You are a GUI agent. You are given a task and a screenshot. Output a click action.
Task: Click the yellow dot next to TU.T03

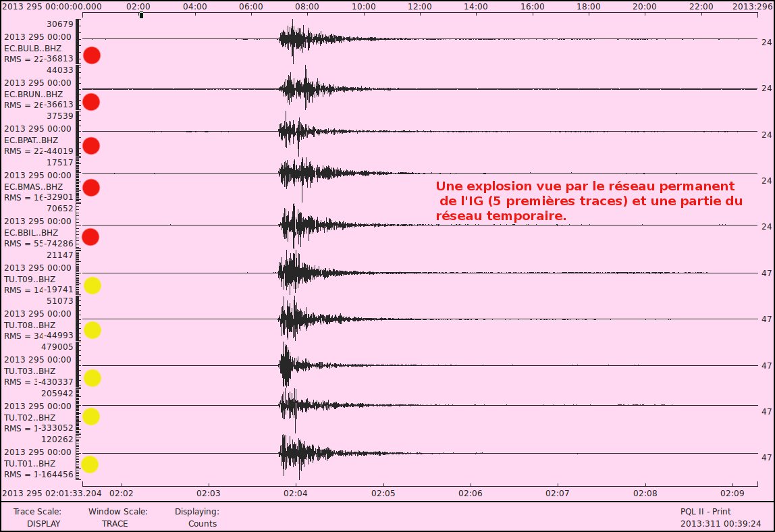(92, 377)
